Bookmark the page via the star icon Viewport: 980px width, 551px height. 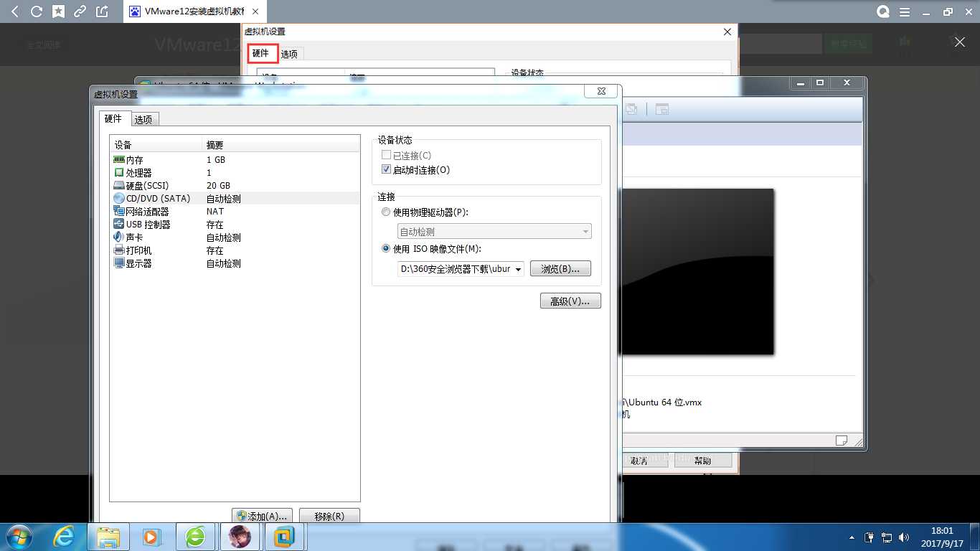coord(58,11)
